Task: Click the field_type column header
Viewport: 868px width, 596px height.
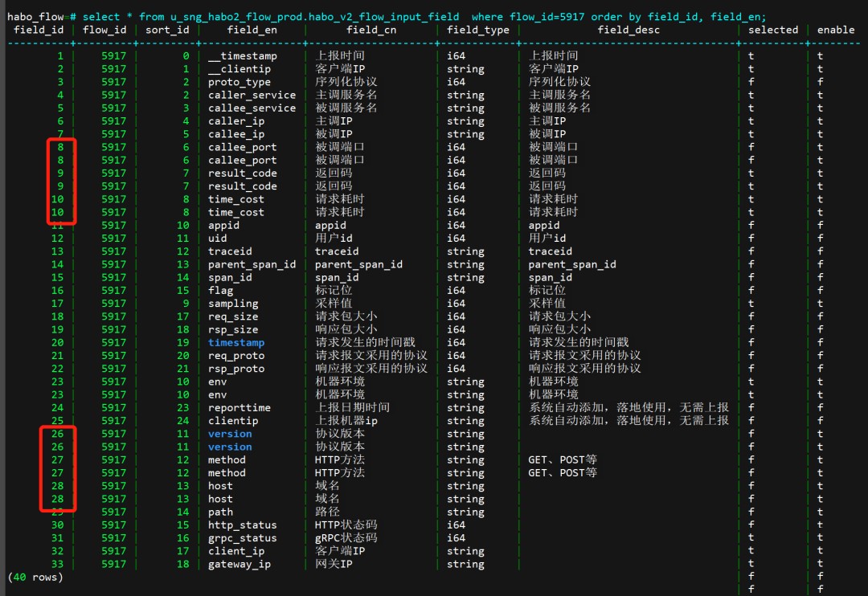Action: pos(478,30)
